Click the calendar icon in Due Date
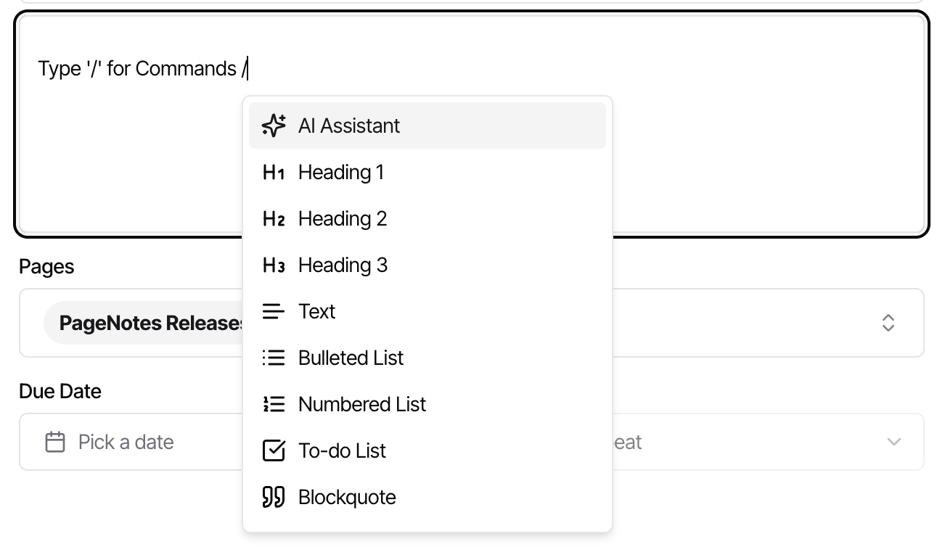This screenshot has width=945, height=560. tap(55, 442)
